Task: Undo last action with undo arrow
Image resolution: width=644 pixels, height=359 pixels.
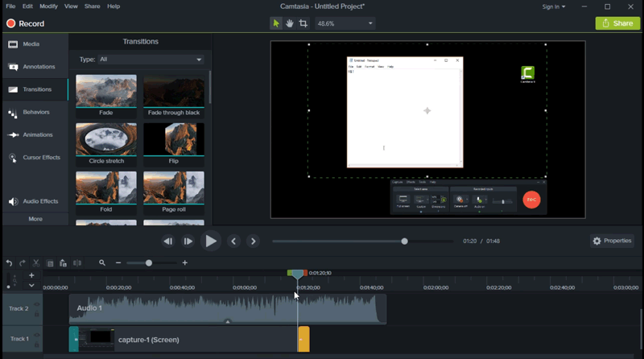Action: (9, 263)
